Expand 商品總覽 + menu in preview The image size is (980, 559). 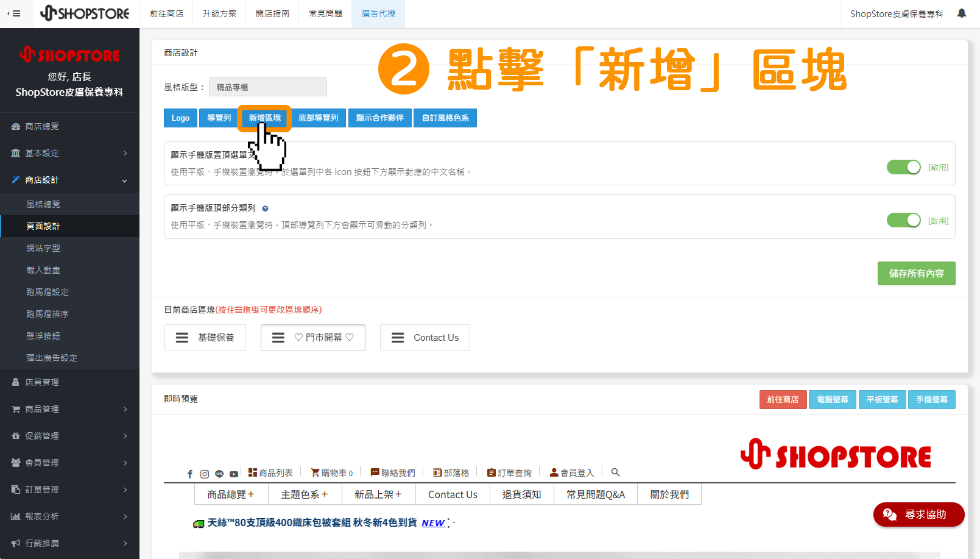click(231, 494)
